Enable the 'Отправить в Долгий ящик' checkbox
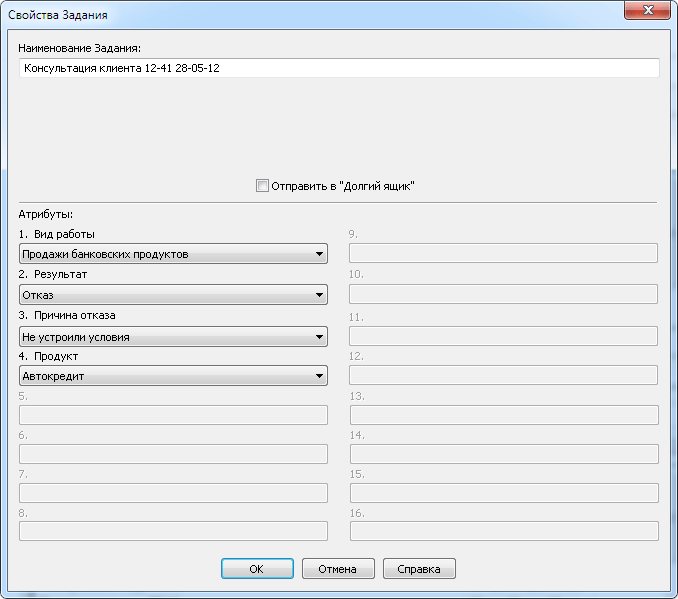The width and height of the screenshot is (678, 599). [263, 186]
